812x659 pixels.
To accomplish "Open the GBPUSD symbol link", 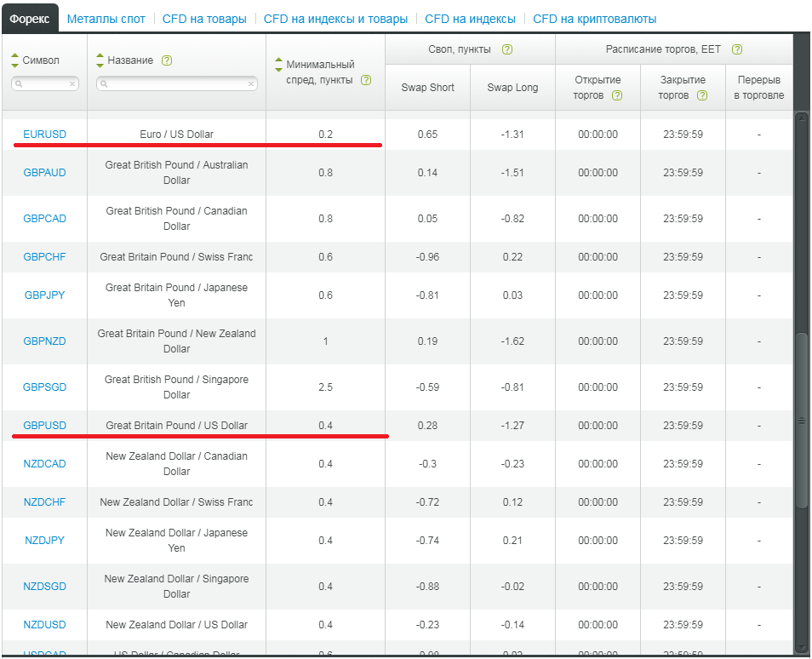I will (x=44, y=426).
